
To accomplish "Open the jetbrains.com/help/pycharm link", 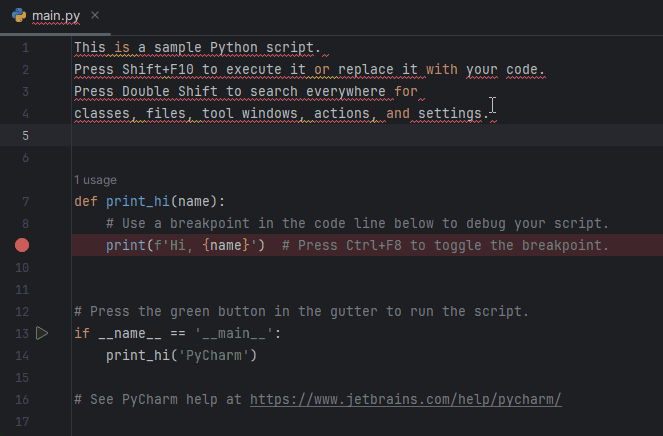I will coord(405,399).
